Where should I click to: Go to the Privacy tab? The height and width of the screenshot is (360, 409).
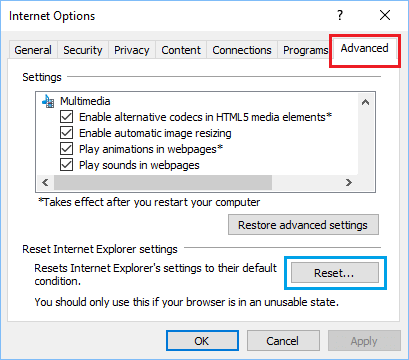132,50
